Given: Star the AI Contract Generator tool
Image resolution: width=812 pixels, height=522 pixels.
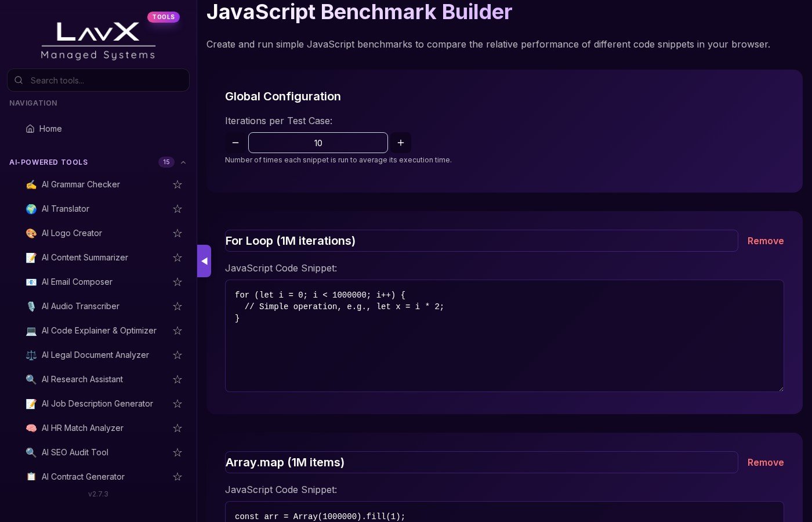Looking at the screenshot, I should coord(177,477).
